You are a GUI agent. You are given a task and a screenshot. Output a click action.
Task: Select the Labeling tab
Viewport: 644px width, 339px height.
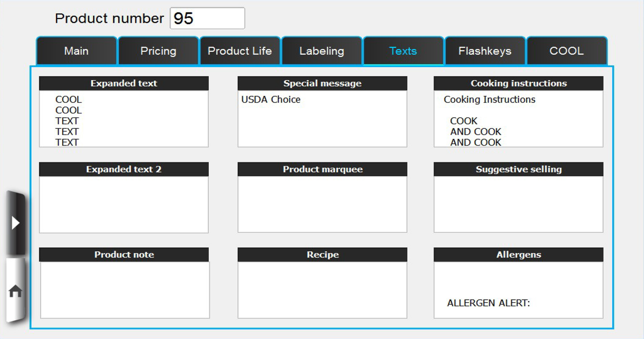322,51
